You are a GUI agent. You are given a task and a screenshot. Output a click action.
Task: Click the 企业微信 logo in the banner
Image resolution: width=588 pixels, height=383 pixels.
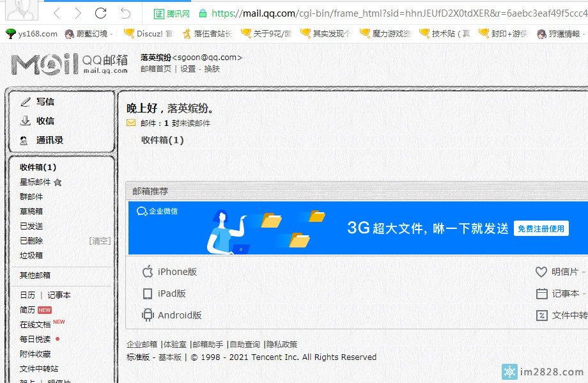point(157,211)
